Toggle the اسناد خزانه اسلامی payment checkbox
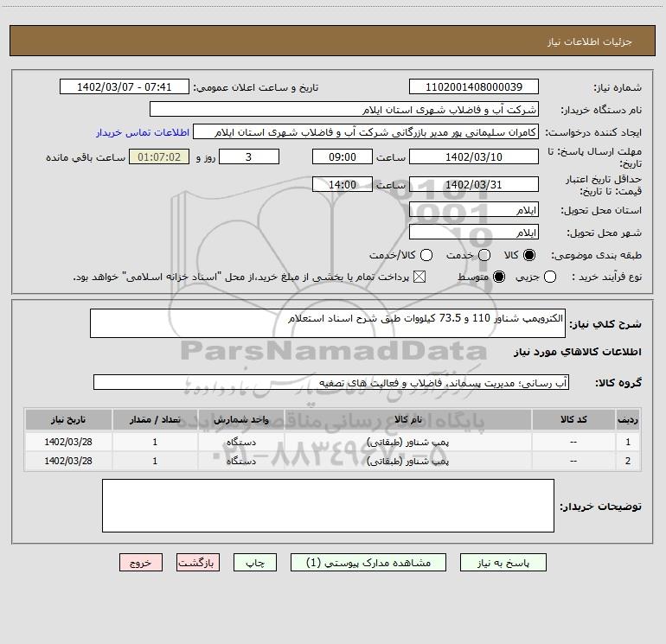 point(419,277)
